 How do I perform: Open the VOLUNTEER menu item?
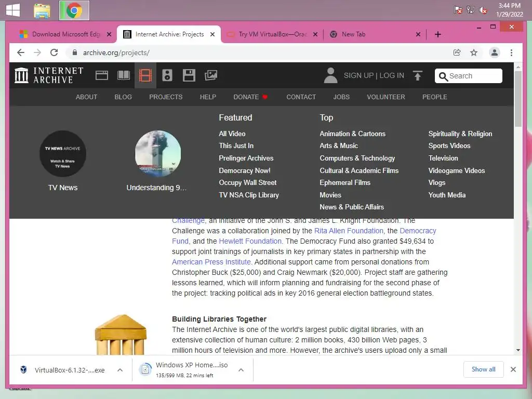386,97
